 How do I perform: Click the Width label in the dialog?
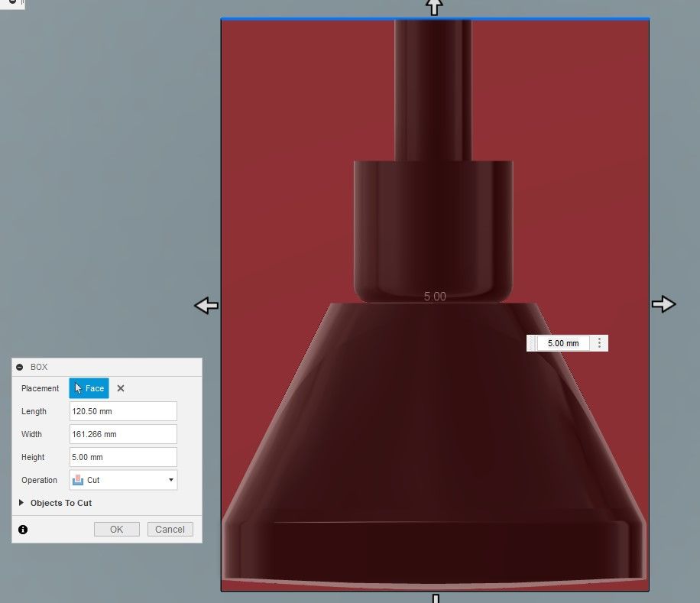(x=31, y=434)
